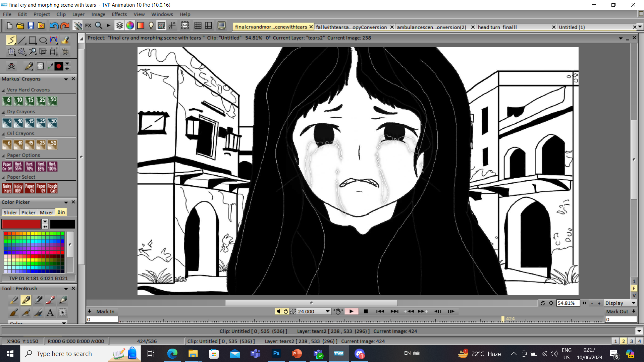
Task: Toggle the F button beside the canvas
Action: coord(634,288)
